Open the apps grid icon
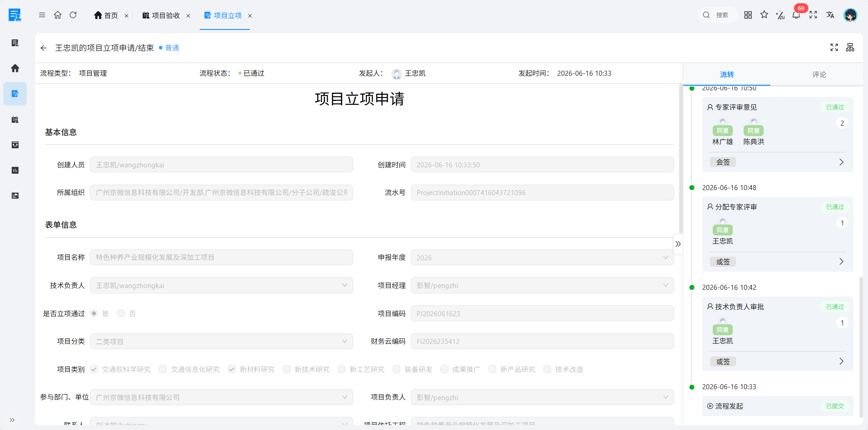Image resolution: width=868 pixels, height=430 pixels. tap(748, 15)
